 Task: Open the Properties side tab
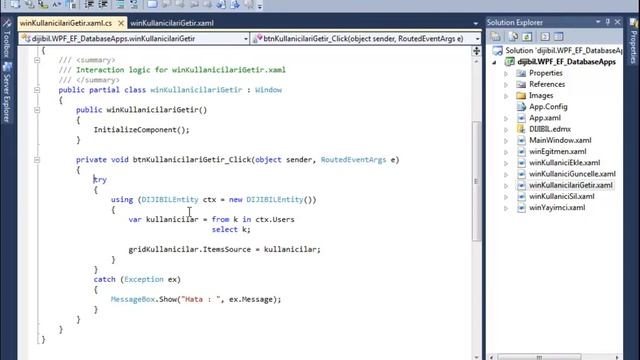coord(633,42)
